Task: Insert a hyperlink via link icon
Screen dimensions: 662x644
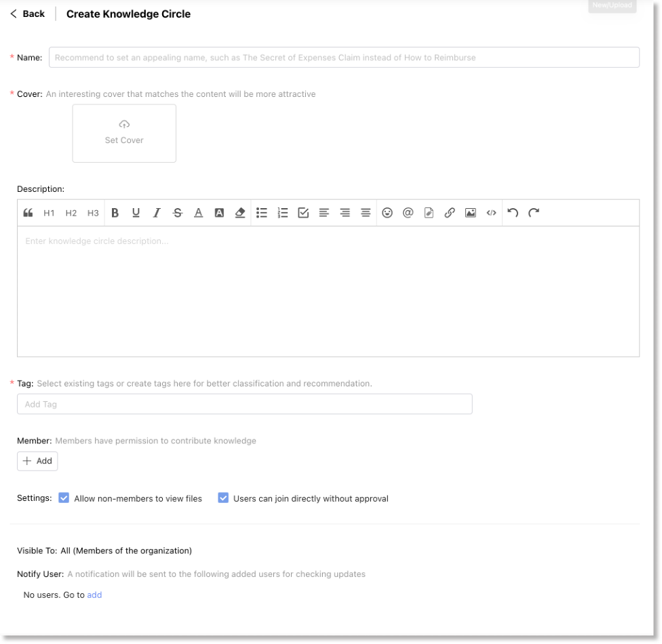Action: 449,213
